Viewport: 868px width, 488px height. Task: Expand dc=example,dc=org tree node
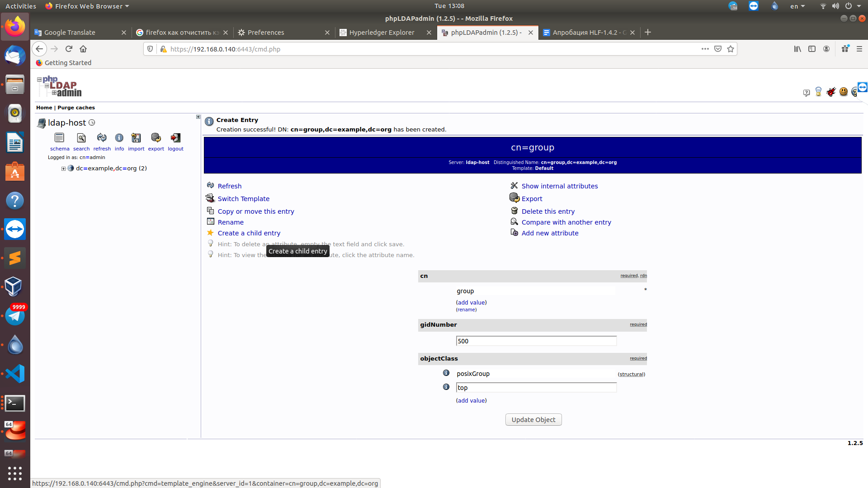point(64,169)
